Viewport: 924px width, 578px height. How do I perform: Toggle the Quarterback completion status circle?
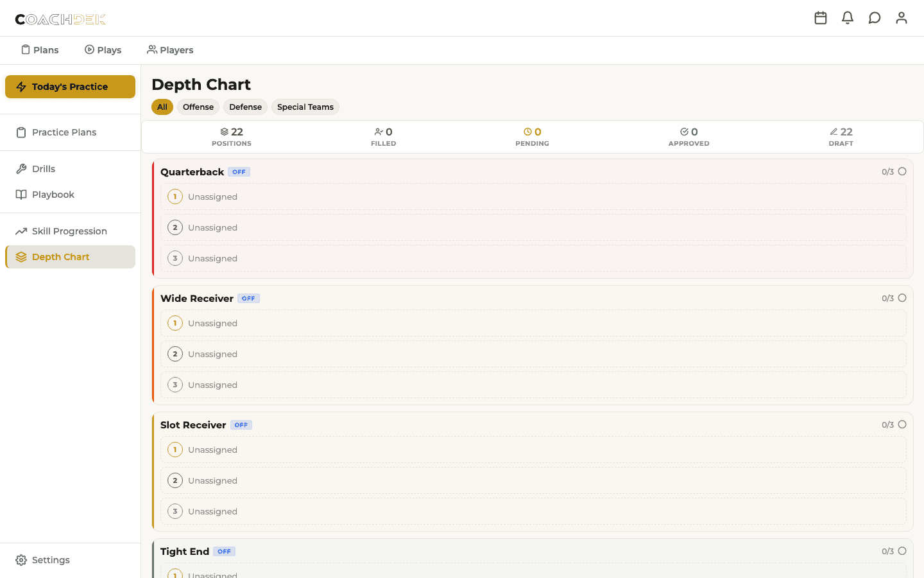point(903,171)
